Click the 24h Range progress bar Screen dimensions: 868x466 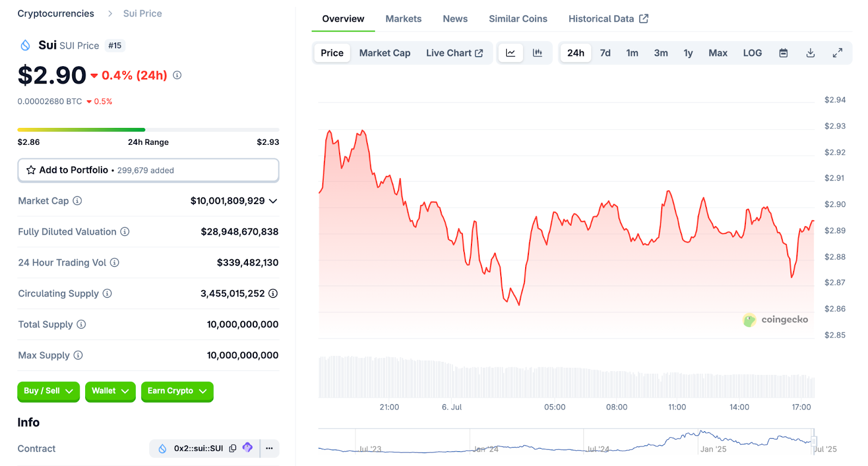click(148, 130)
